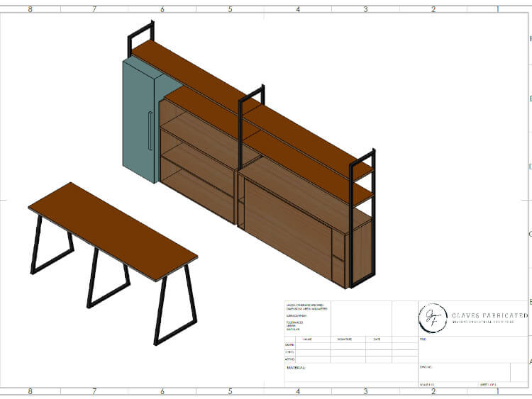Select zone number 3 on bottom border
Image resolution: width=532 pixels, height=399 pixels.
[365, 391]
